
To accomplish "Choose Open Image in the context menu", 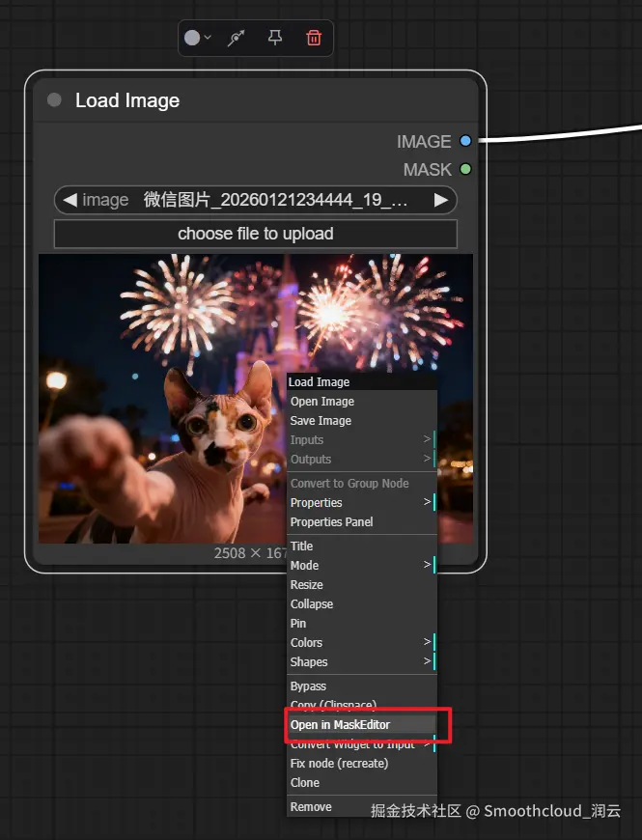I will tap(362, 402).
